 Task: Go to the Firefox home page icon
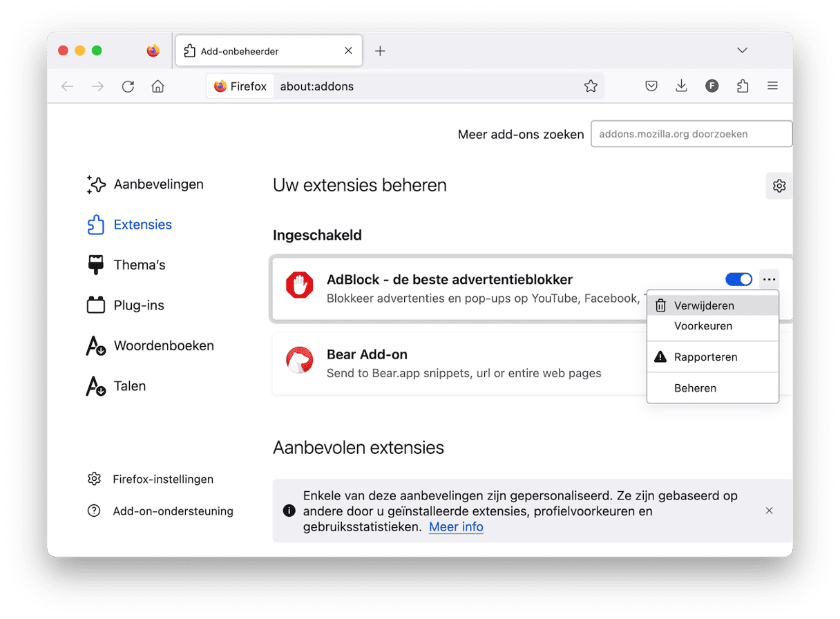[158, 86]
